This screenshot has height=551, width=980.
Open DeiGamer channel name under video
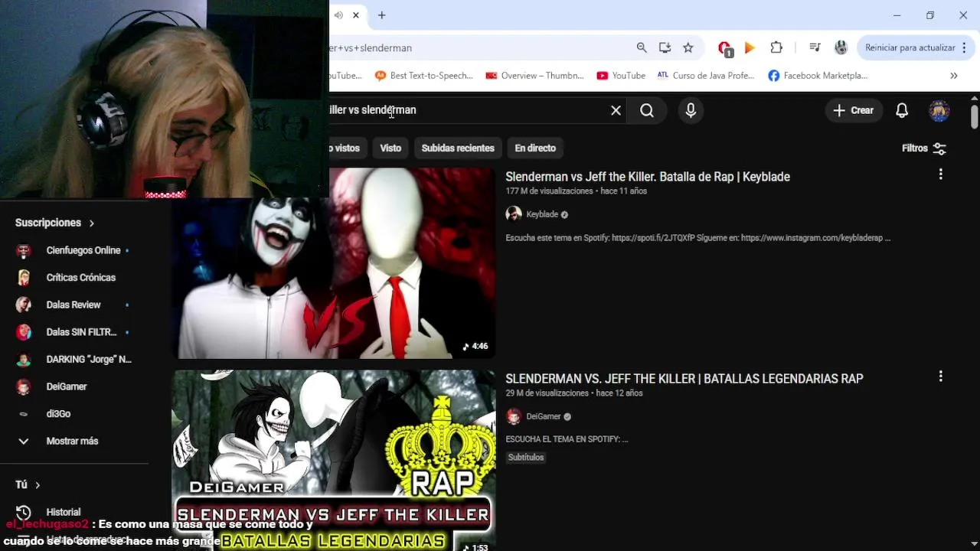pyautogui.click(x=544, y=416)
